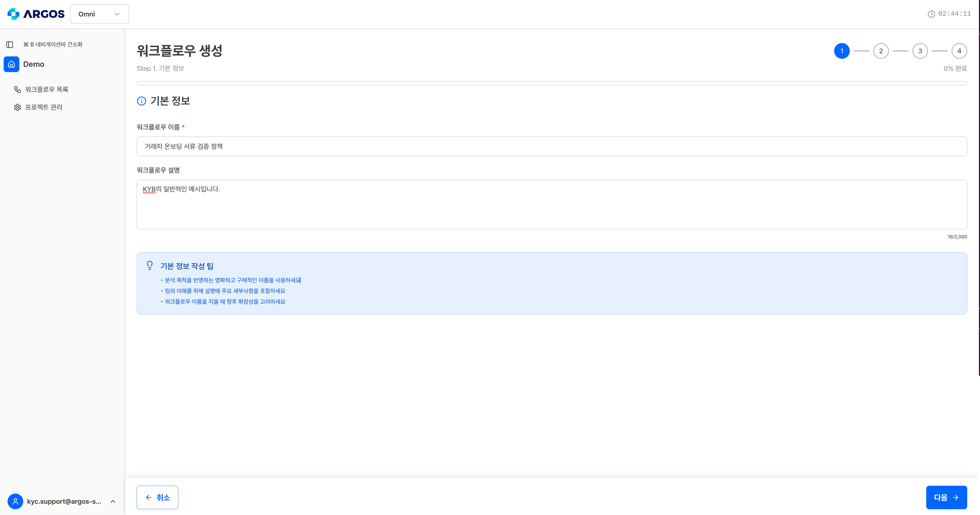Click the workflow creation progress bar
This screenshot has width=980, height=515.
[x=552, y=83]
